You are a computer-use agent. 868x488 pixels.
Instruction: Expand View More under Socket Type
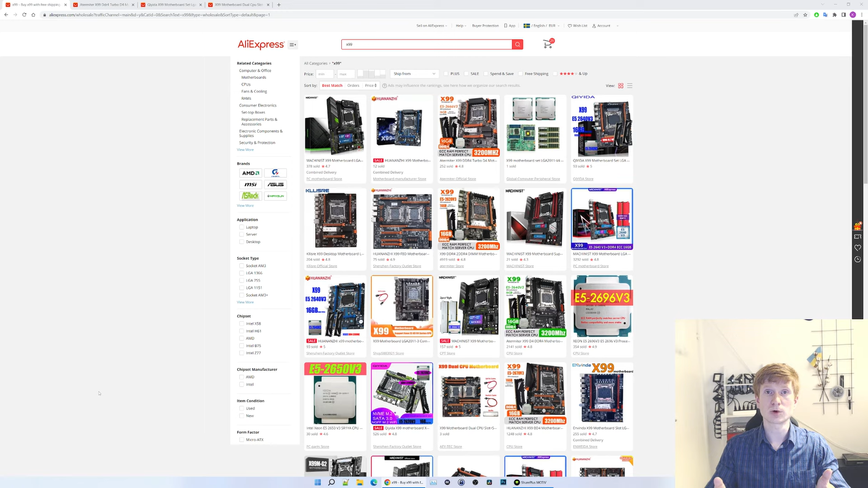[245, 302]
